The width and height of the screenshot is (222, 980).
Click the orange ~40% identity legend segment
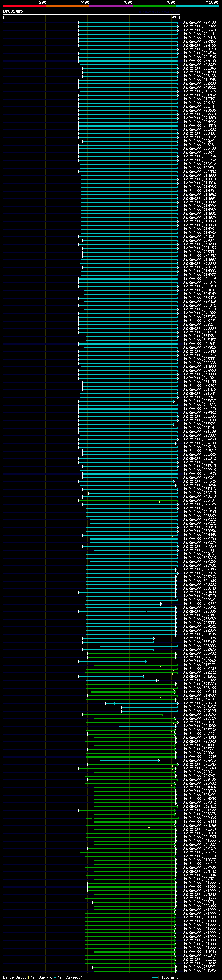point(68,6)
